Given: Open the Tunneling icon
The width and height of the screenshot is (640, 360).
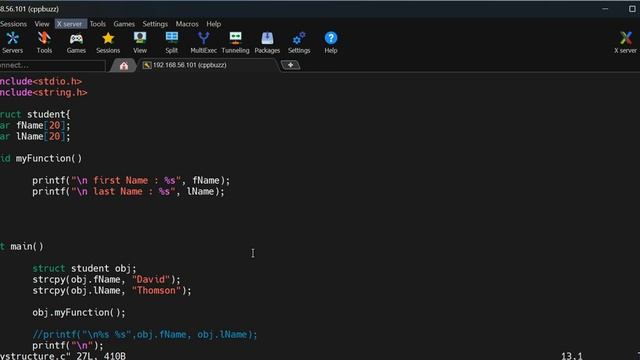Looking at the screenshot, I should coord(235,42).
